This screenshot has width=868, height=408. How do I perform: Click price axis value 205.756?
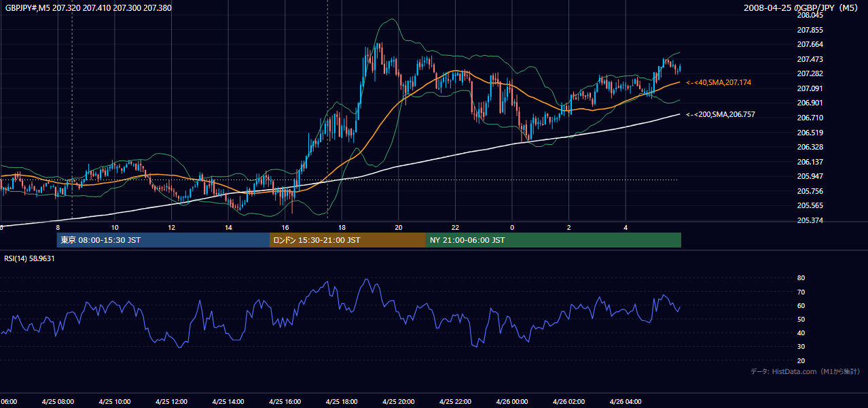coord(810,191)
